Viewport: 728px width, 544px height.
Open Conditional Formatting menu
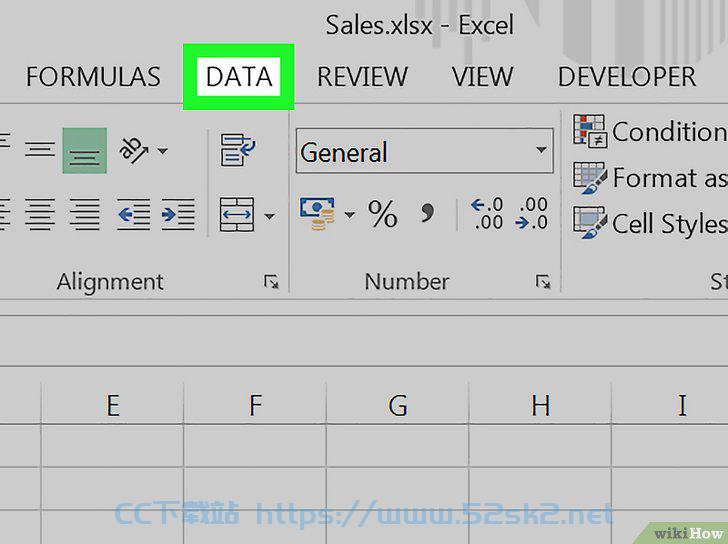click(650, 131)
